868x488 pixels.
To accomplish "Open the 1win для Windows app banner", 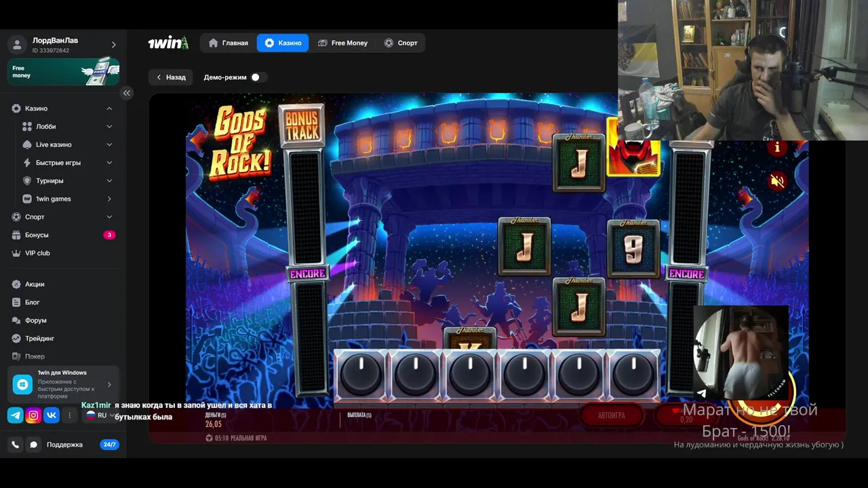I will coord(63,384).
